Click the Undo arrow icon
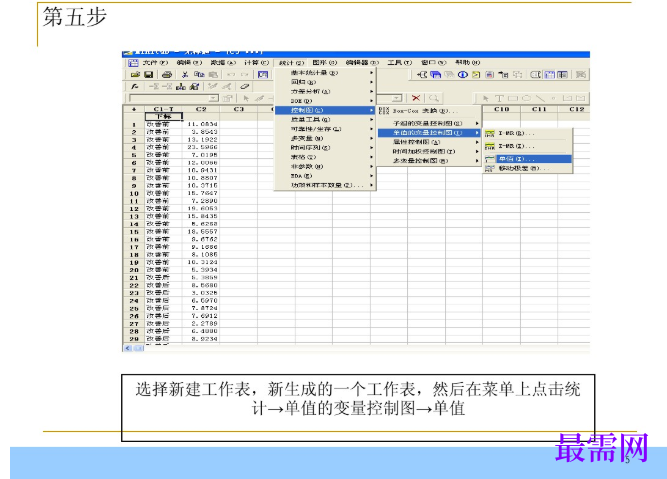The height and width of the screenshot is (479, 667). (231, 74)
